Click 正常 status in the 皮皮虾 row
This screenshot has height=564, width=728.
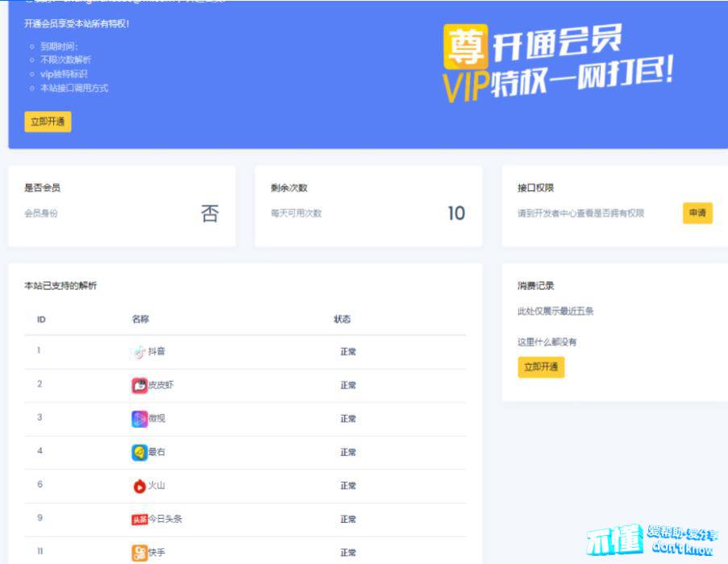coord(348,385)
